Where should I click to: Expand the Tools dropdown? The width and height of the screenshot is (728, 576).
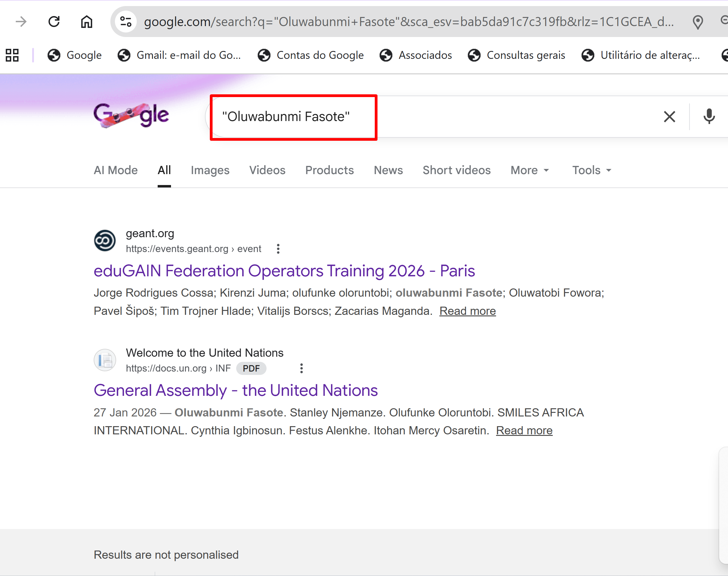[592, 170]
